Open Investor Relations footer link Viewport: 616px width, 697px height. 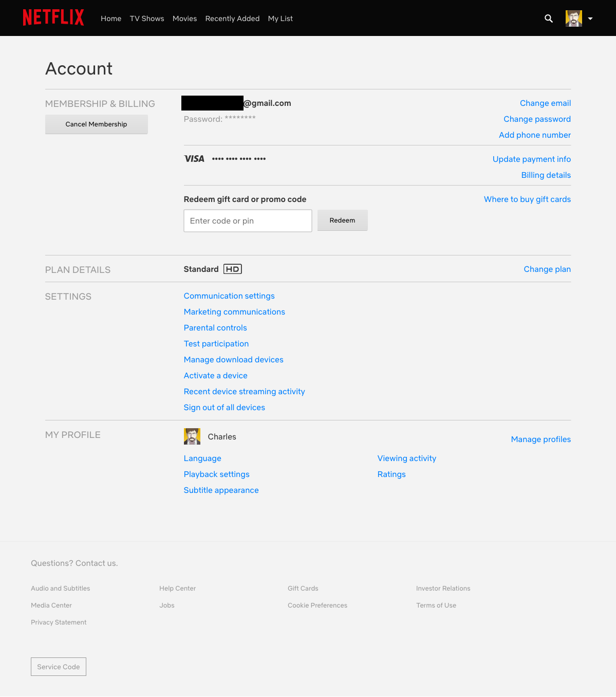pos(443,589)
